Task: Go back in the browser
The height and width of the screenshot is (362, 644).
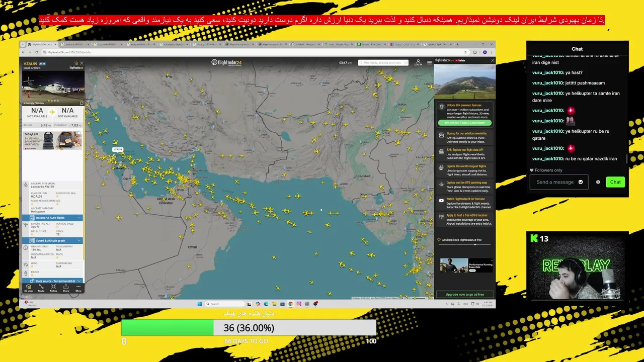Action: coord(24,52)
